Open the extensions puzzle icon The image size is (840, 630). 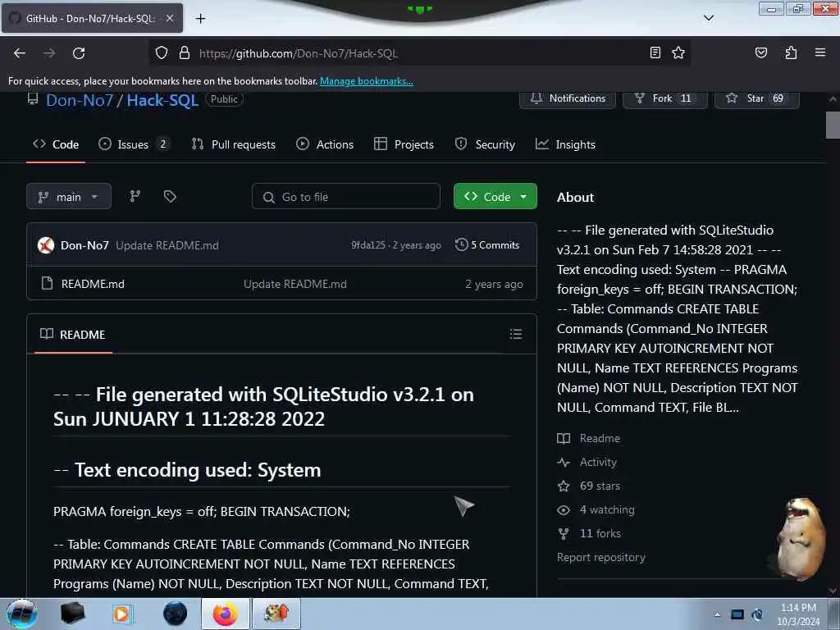pos(791,52)
